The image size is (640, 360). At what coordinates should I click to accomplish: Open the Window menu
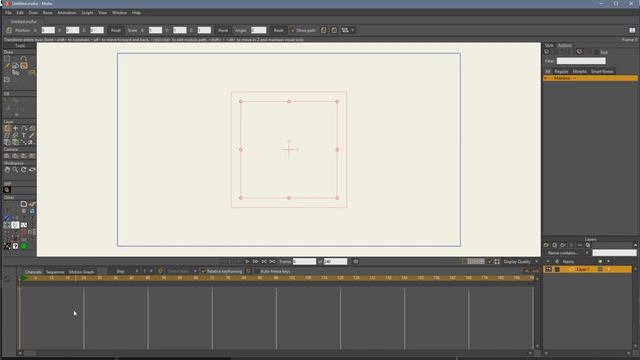(119, 13)
